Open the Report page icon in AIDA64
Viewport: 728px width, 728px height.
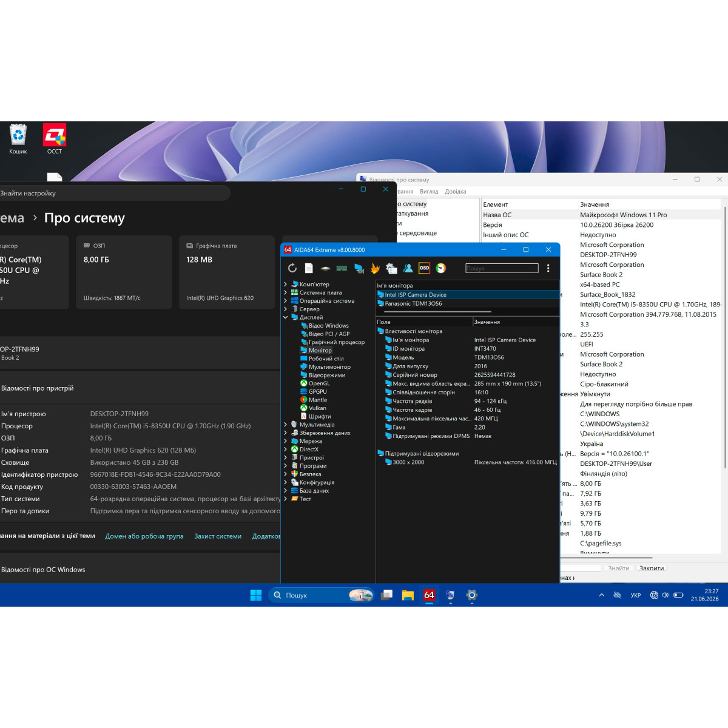(309, 268)
